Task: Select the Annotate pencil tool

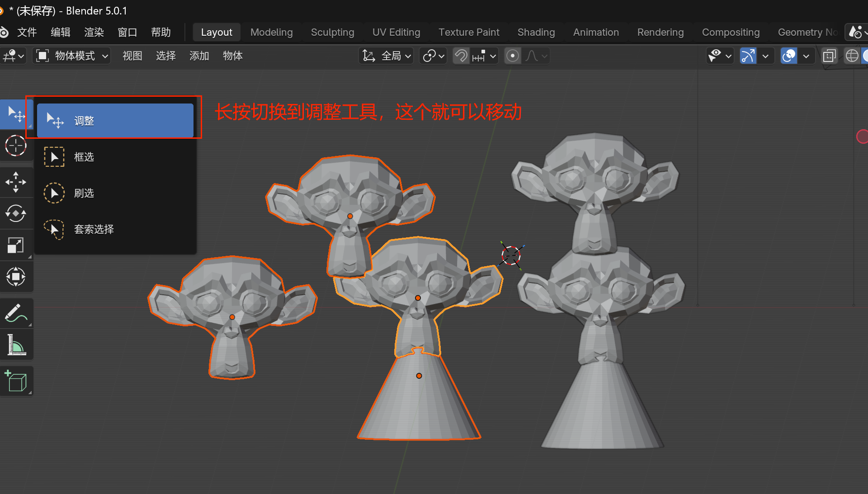Action: (16, 313)
